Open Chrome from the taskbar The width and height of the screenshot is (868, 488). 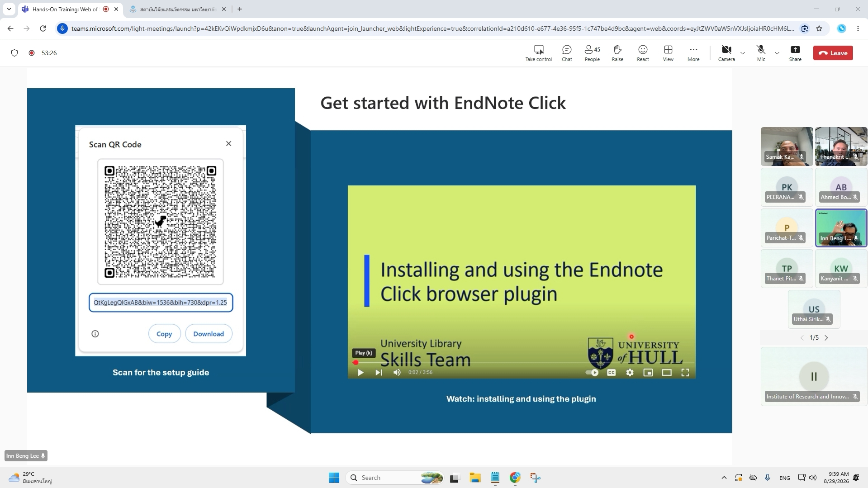tap(515, 478)
